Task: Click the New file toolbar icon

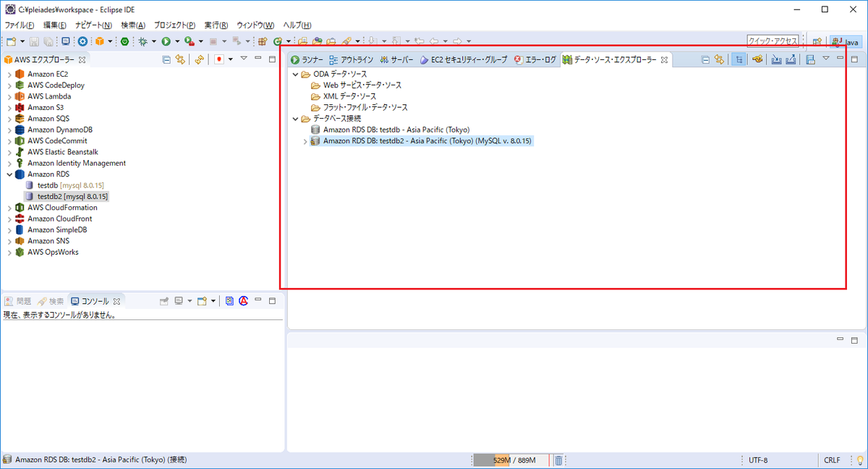Action: 11,42
